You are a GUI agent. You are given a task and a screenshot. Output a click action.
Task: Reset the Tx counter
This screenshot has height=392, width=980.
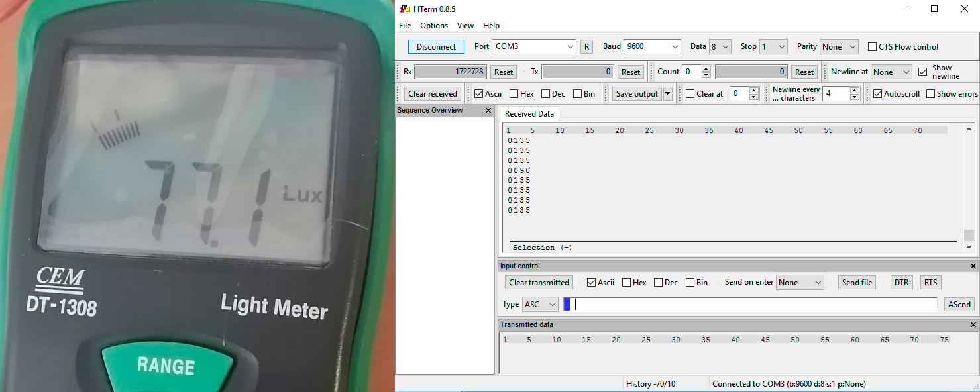click(631, 72)
